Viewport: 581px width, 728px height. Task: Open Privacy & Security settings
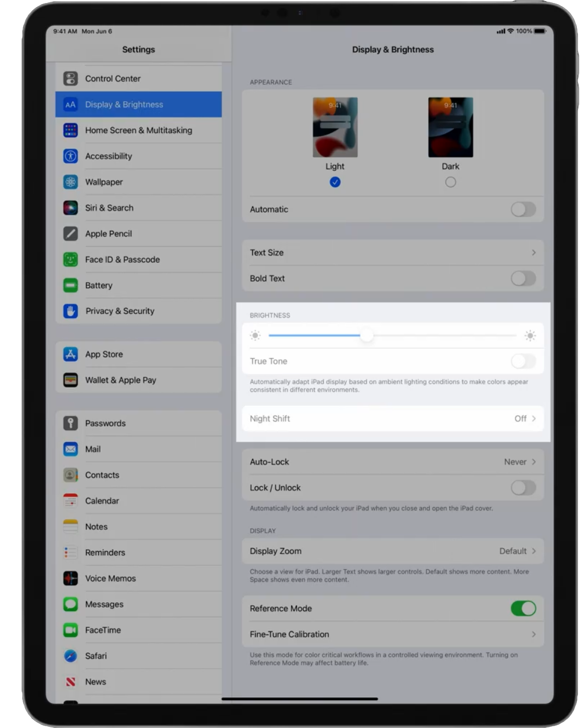[x=120, y=311]
